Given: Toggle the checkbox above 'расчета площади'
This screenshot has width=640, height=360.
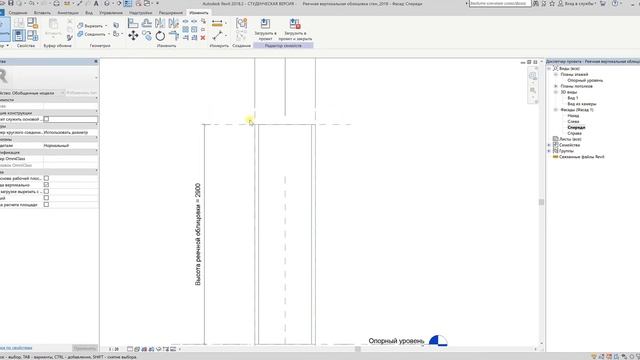Looking at the screenshot, I should [46, 198].
